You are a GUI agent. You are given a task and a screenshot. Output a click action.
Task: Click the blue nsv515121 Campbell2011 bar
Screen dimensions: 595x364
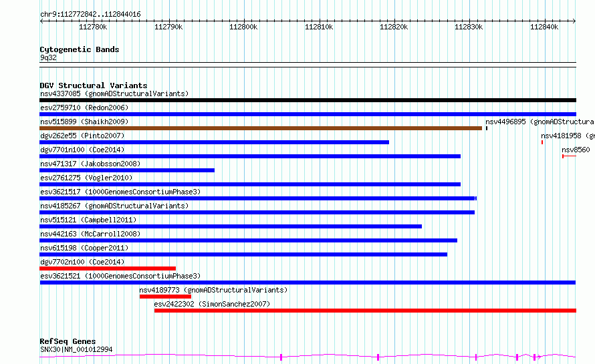click(x=231, y=226)
